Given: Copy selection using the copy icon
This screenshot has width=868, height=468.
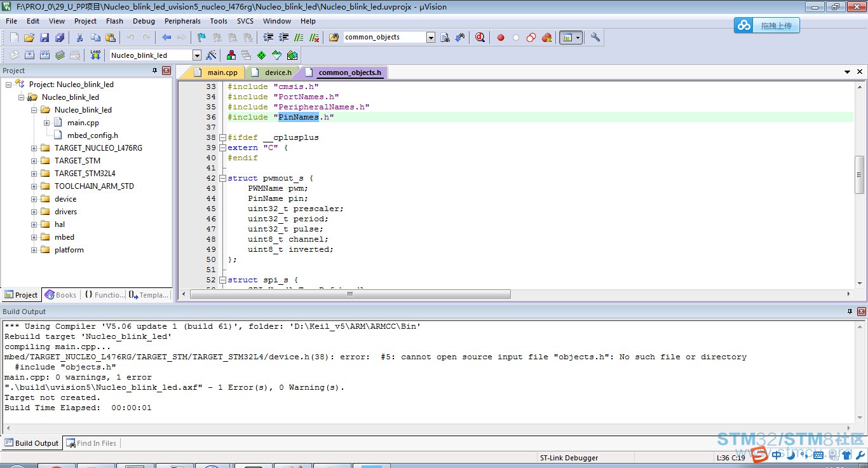Looking at the screenshot, I should coord(95,38).
